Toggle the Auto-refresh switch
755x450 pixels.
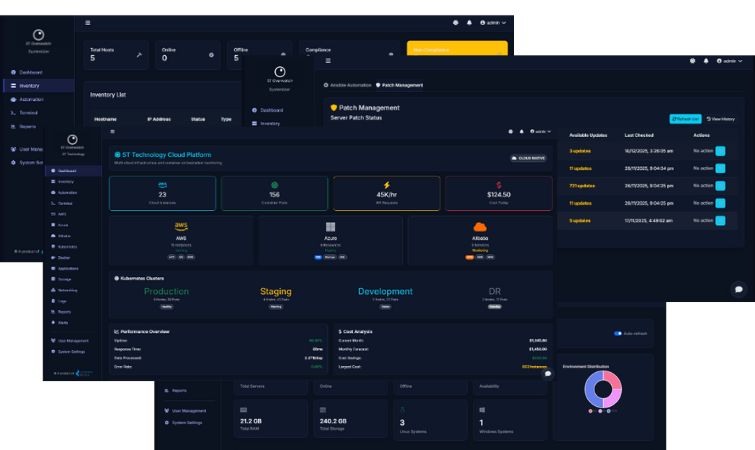[x=620, y=333]
